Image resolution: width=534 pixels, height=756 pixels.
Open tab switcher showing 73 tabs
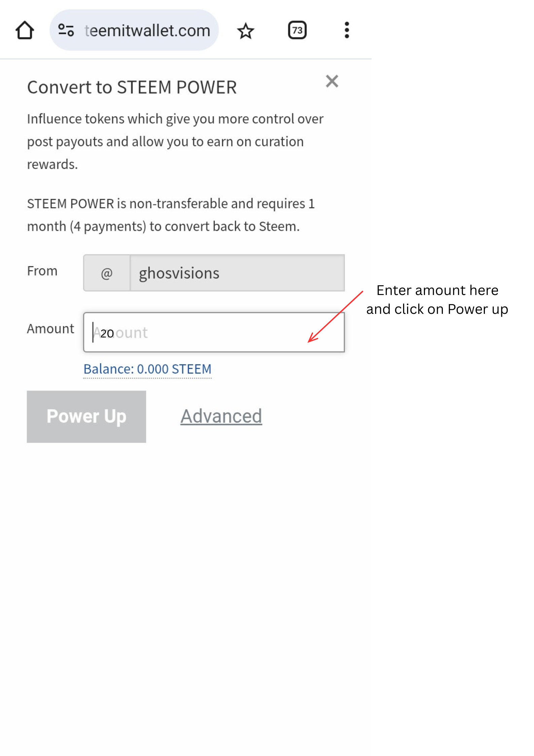point(297,30)
